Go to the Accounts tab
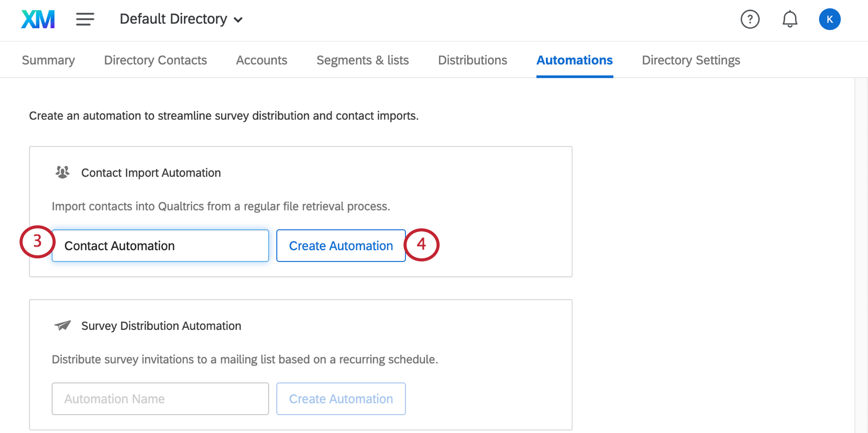This screenshot has width=868, height=433. pos(261,60)
